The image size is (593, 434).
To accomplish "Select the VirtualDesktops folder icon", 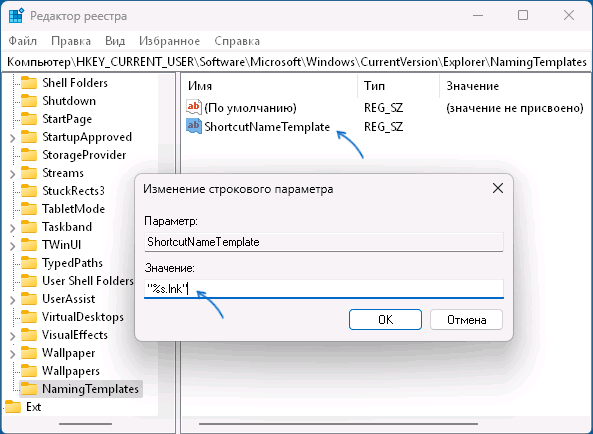I will (29, 317).
